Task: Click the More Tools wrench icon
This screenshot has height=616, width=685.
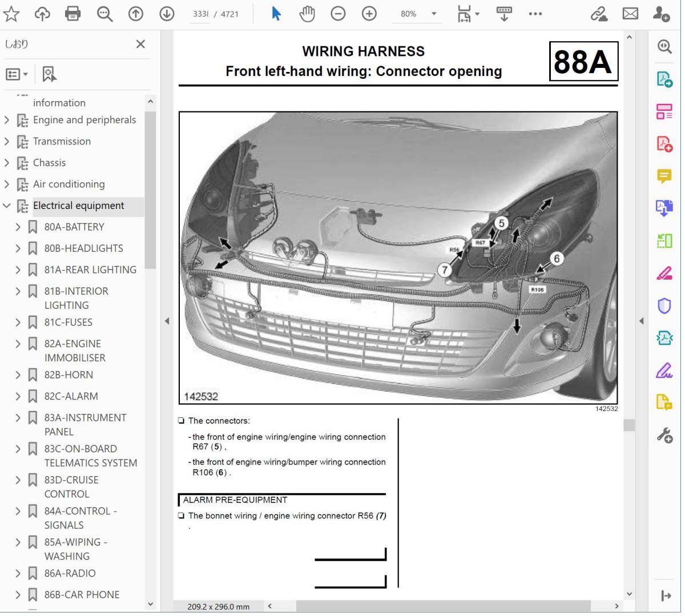Action: pos(664,436)
